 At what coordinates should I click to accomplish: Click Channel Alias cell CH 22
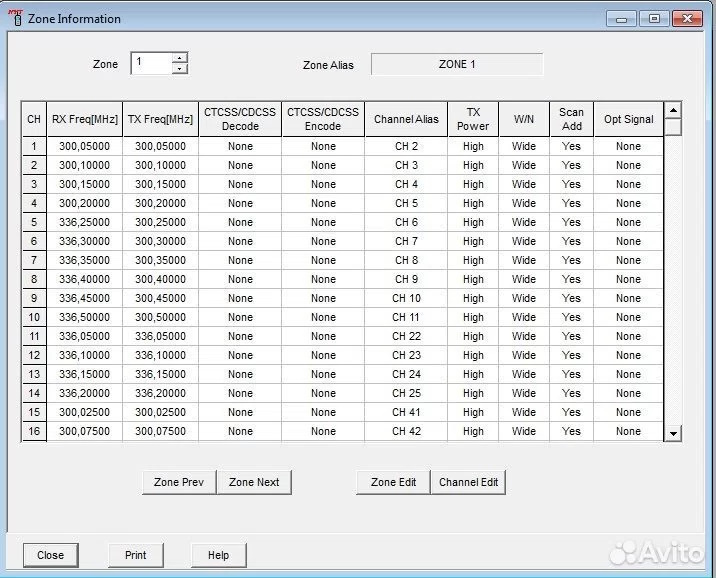point(406,336)
